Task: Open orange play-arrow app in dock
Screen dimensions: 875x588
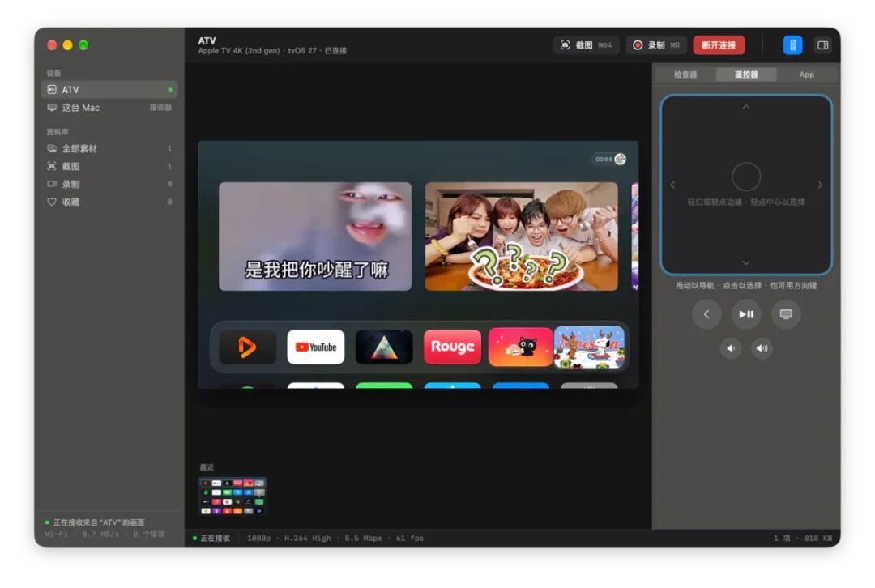Action: [x=247, y=347]
